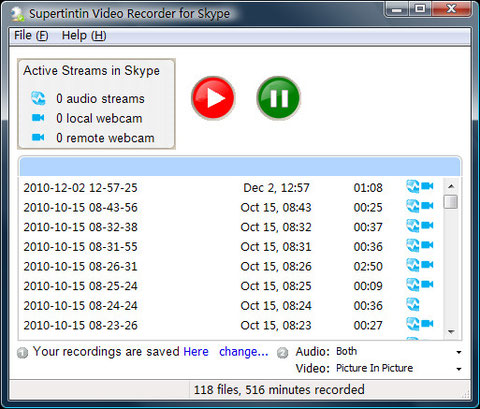Click the remote webcam camera icon

click(38, 137)
